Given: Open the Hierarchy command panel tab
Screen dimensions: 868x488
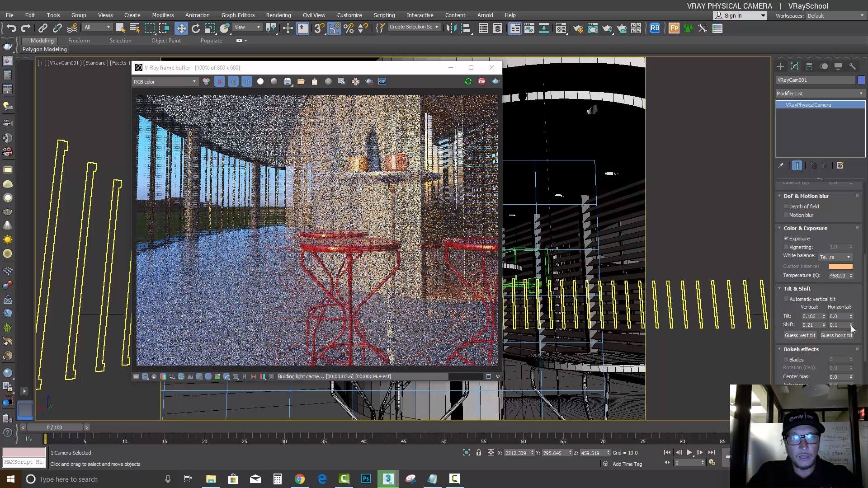Looking at the screenshot, I should point(809,66).
